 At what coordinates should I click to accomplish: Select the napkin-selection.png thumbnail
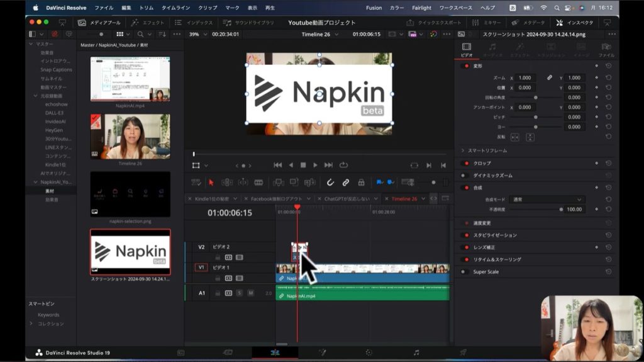pyautogui.click(x=130, y=193)
